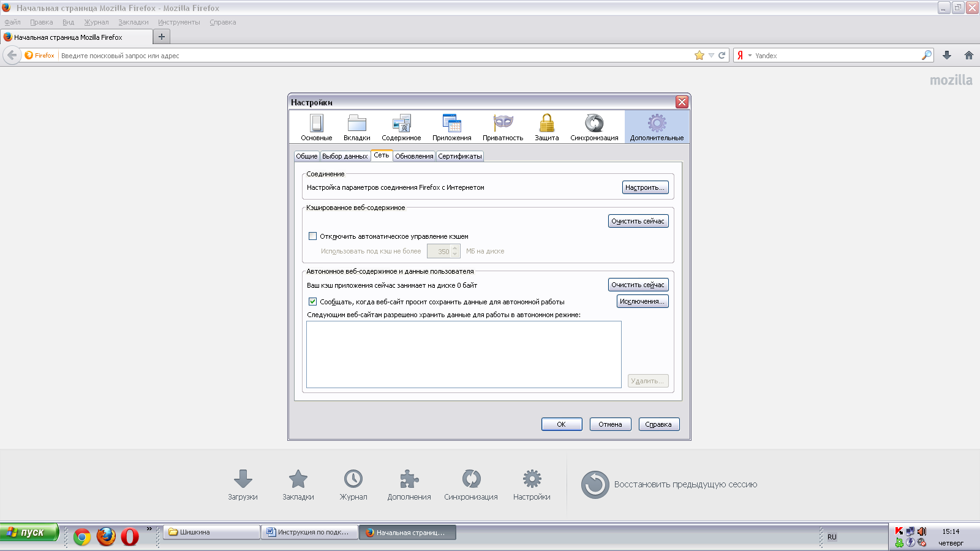Click the back arrow in Firefox toolbar
The width and height of the screenshot is (980, 551).
click(12, 55)
